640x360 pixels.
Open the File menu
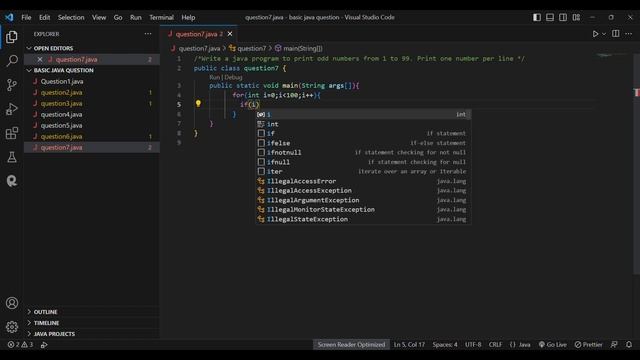[26, 18]
